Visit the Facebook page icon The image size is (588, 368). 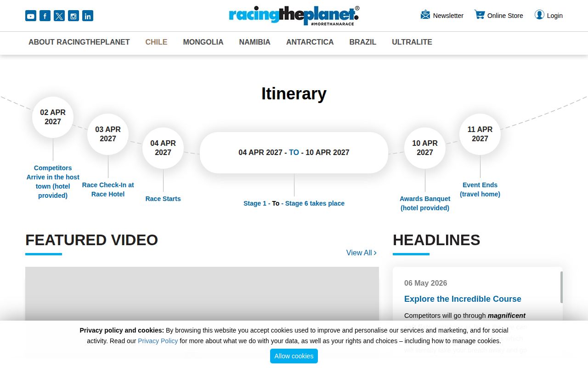point(45,16)
